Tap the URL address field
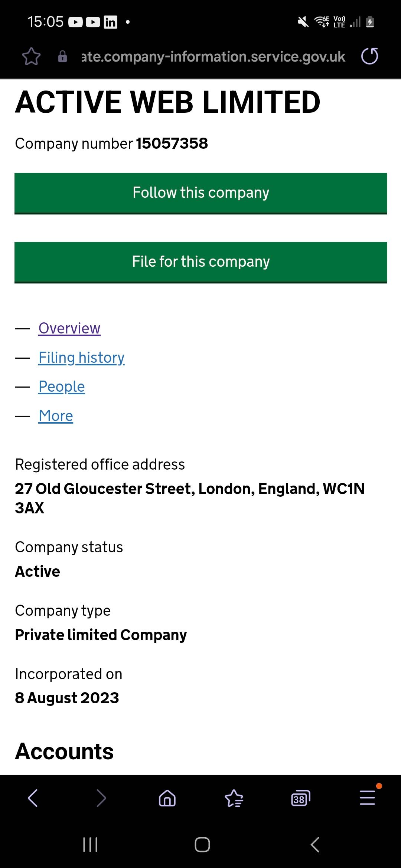The height and width of the screenshot is (868, 401). click(x=213, y=56)
